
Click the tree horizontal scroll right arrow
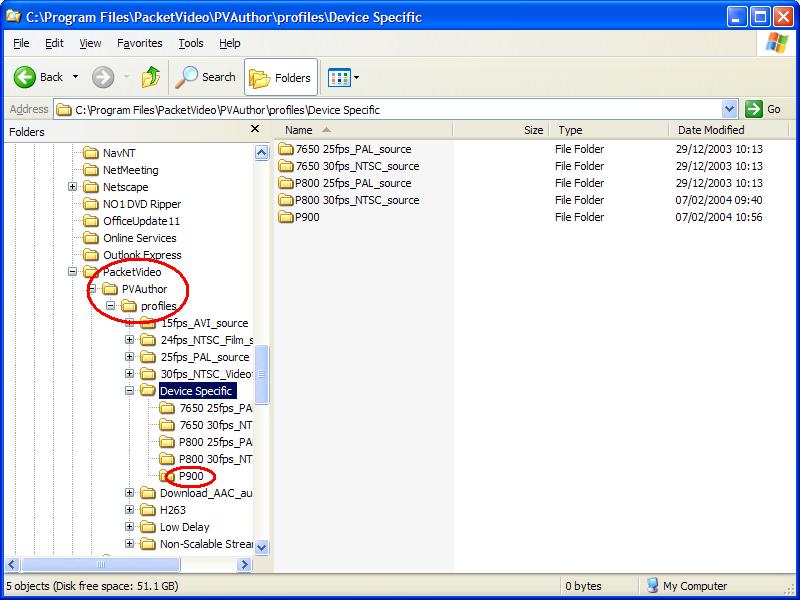click(245, 564)
